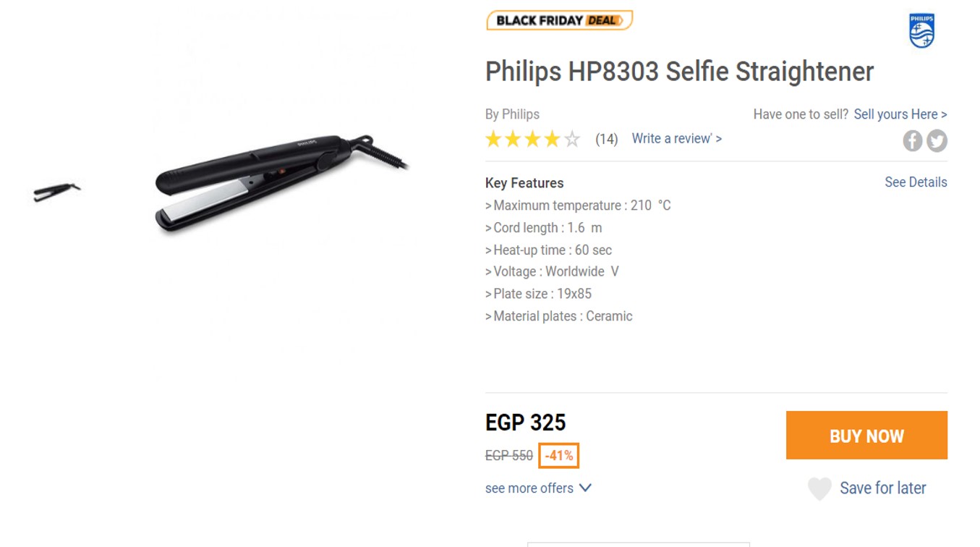This screenshot has width=980, height=547.
Task: Click the Philips brand logo
Action: coord(921,31)
